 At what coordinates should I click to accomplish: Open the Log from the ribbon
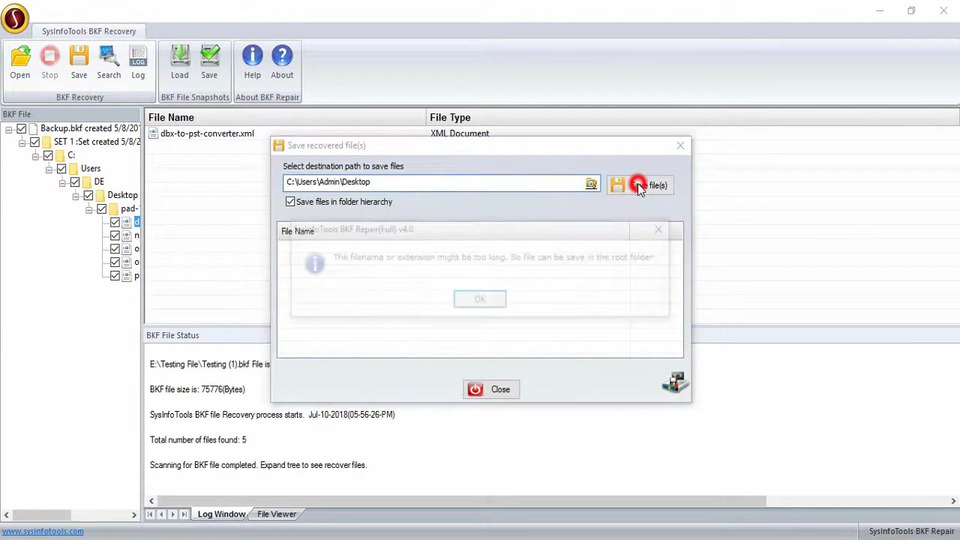pyautogui.click(x=138, y=62)
